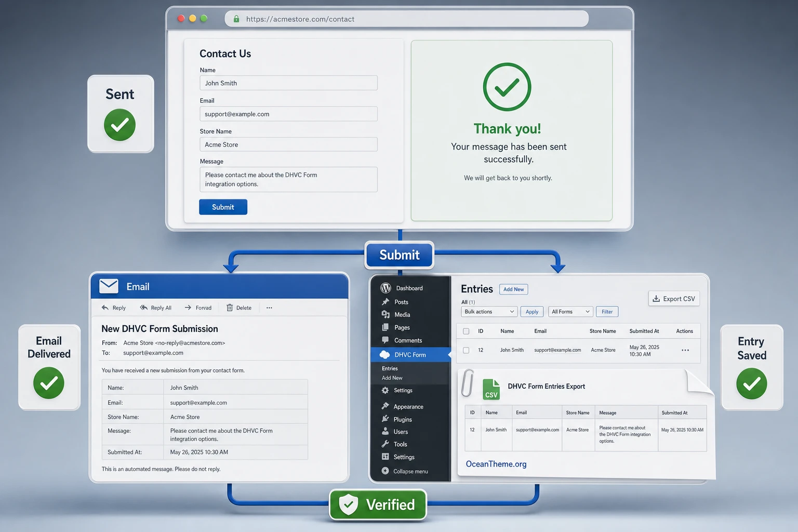Click the Email input field in Contact form
Screen dimensions: 798x532
[x=288, y=114]
